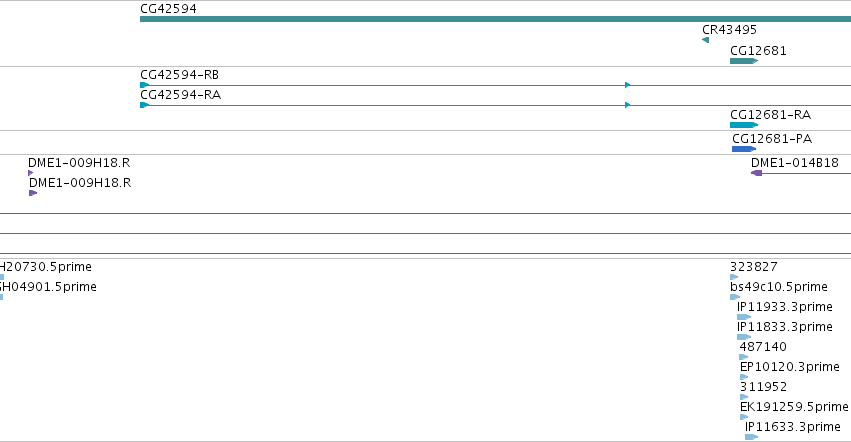This screenshot has height=442, width=851.
Task: Open the CG42594-RB transcript label
Action: [179, 74]
